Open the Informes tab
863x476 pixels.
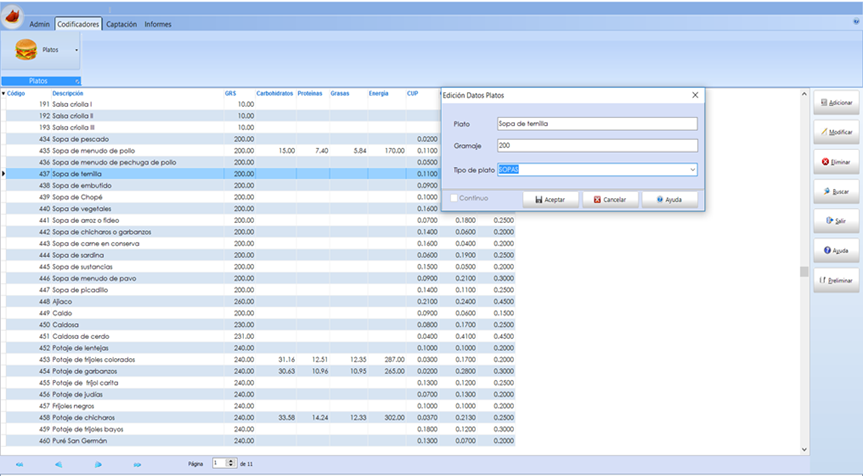(158, 23)
